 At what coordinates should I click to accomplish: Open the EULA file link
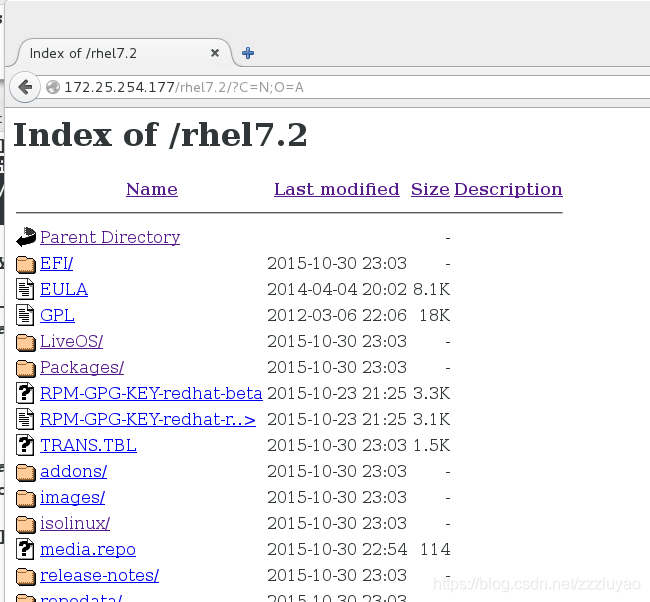point(64,289)
